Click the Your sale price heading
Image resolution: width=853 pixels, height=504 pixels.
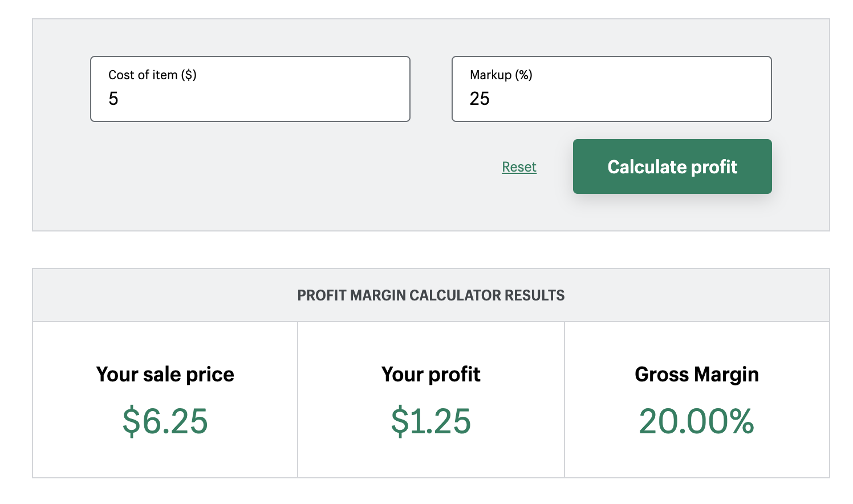pyautogui.click(x=165, y=375)
